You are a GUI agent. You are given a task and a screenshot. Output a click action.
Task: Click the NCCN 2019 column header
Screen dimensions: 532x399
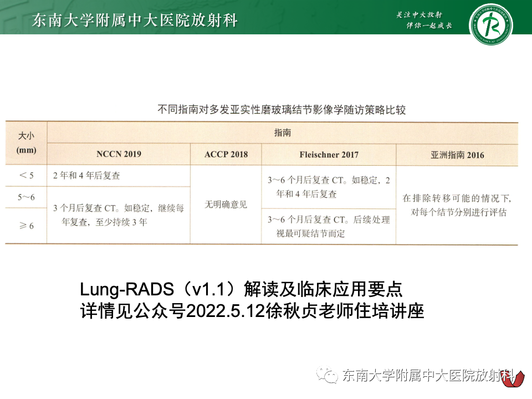[119, 154]
